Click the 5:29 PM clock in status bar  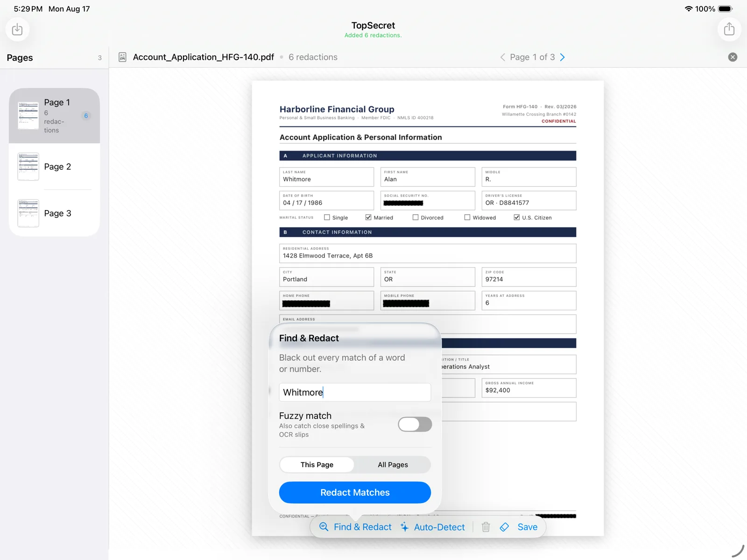coord(28,9)
